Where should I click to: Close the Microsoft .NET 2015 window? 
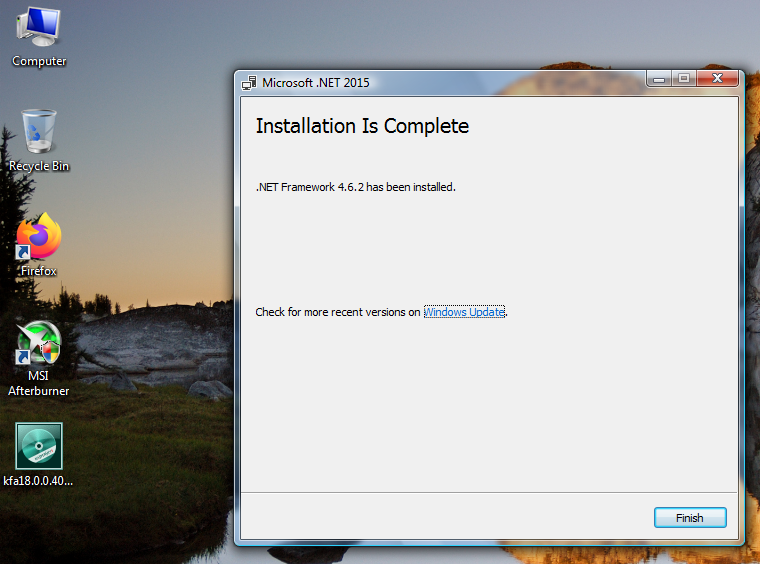click(x=717, y=78)
